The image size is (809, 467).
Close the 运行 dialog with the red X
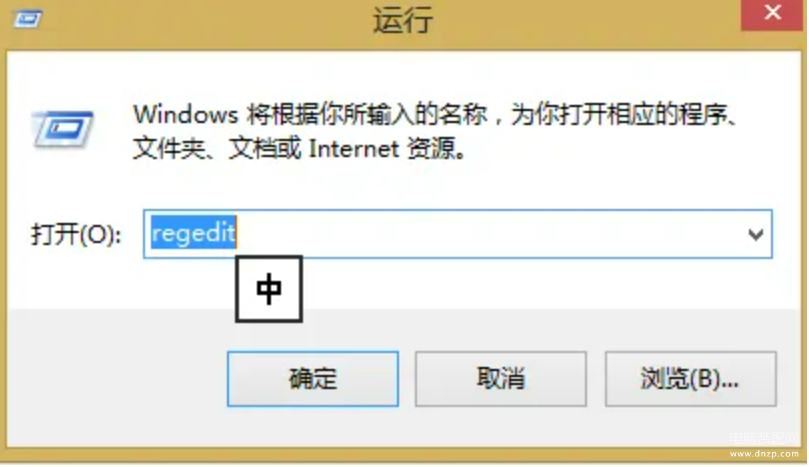pyautogui.click(x=772, y=14)
